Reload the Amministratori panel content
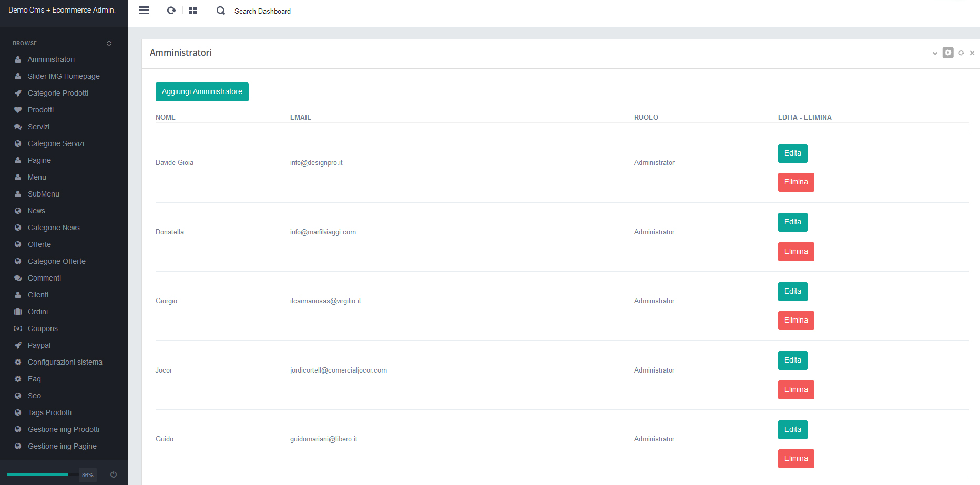980x485 pixels. (961, 53)
